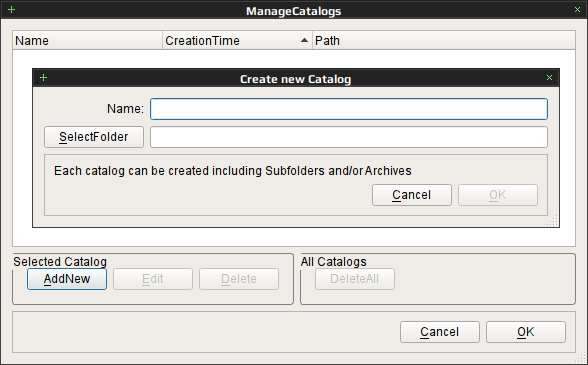Click the sort arrow in the CreationTime header

(x=304, y=41)
